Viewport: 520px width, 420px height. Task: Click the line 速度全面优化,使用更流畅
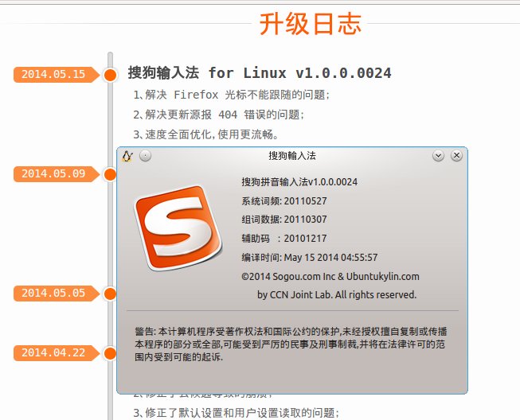(206, 134)
